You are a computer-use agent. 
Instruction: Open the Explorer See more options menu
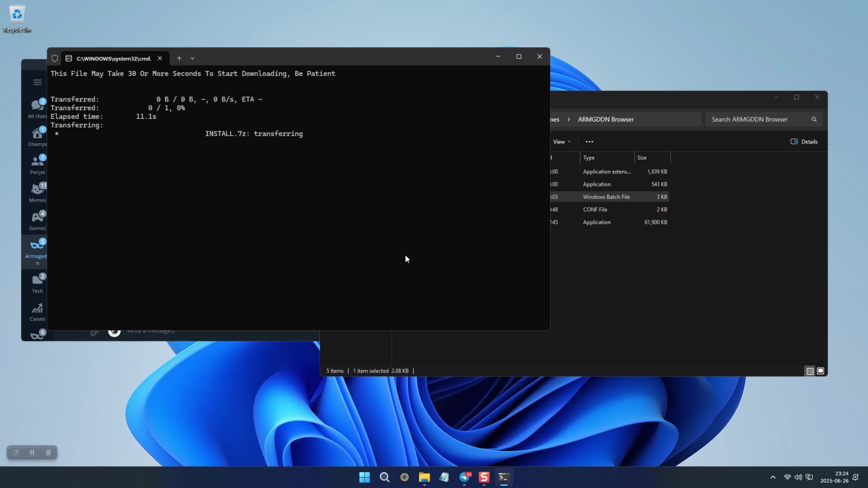tap(589, 142)
